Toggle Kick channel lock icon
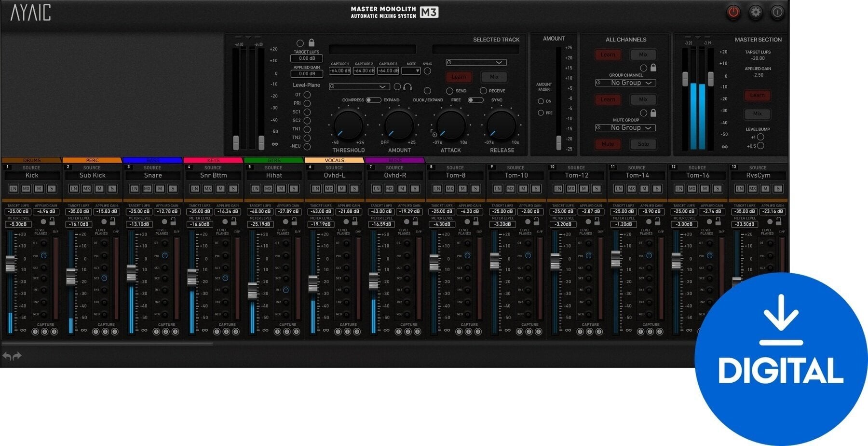The width and height of the screenshot is (868, 446). pos(52,221)
